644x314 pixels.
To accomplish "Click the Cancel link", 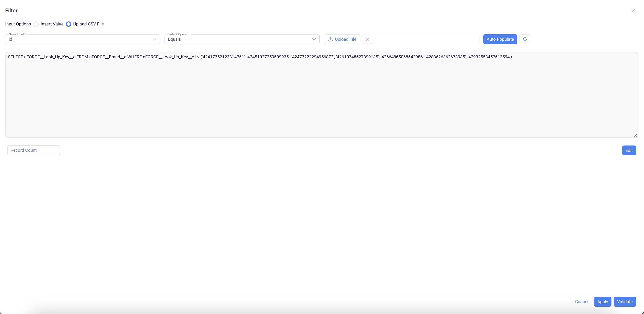I will click(x=581, y=302).
